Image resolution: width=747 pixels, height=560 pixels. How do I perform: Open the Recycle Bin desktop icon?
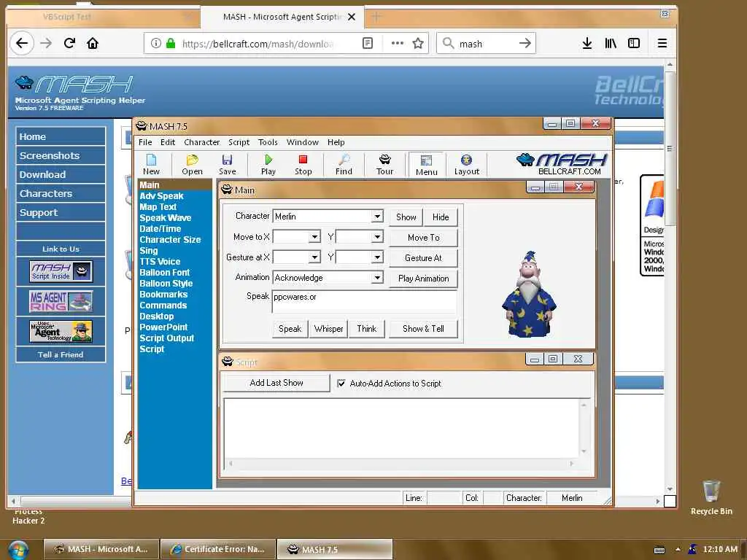pos(711,497)
